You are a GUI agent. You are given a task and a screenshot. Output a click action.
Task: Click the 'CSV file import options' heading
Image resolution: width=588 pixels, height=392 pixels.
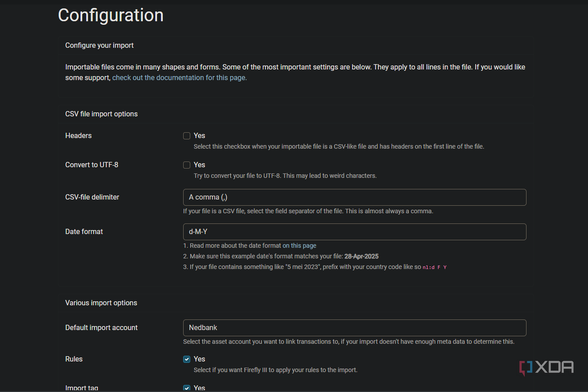(101, 114)
